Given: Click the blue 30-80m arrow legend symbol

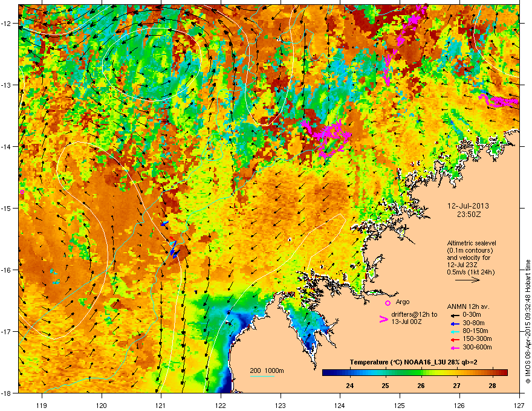Looking at the screenshot, I should point(454,323).
